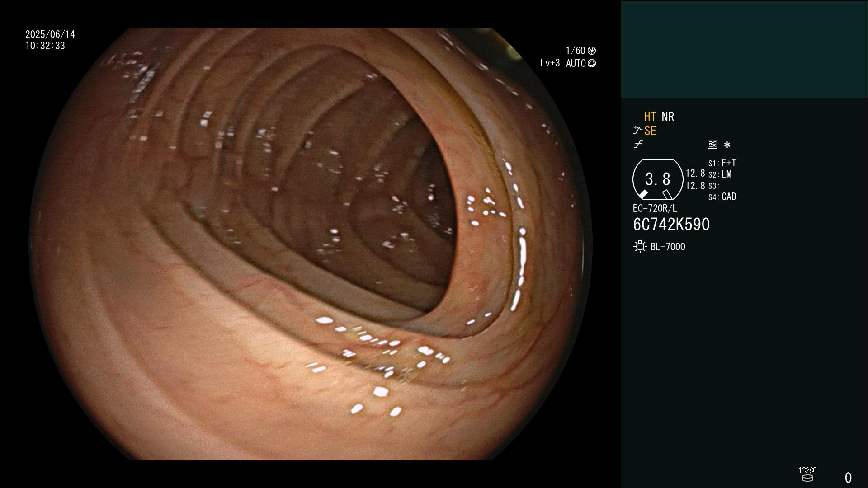868x488 pixels.
Task: Select the NR noise reduction label
Action: [x=668, y=117]
